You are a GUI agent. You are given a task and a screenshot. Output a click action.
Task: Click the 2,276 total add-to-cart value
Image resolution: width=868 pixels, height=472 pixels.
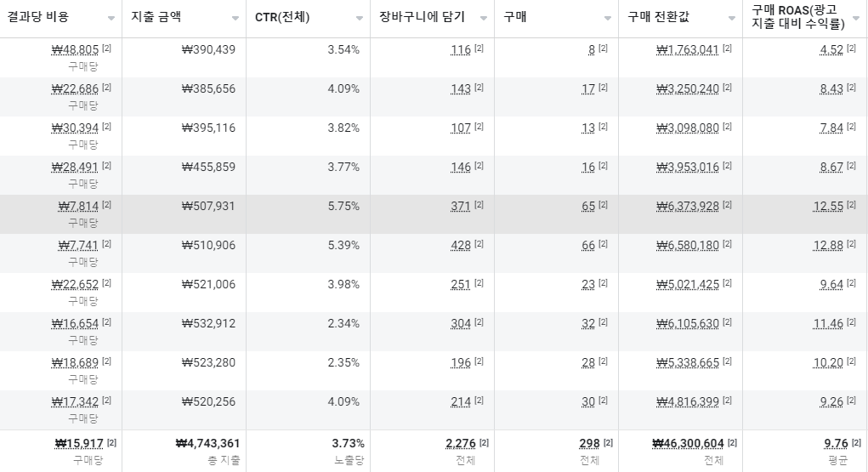click(460, 443)
